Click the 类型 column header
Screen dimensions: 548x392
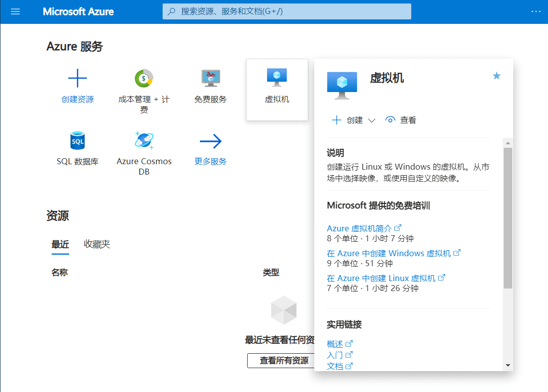tap(271, 273)
